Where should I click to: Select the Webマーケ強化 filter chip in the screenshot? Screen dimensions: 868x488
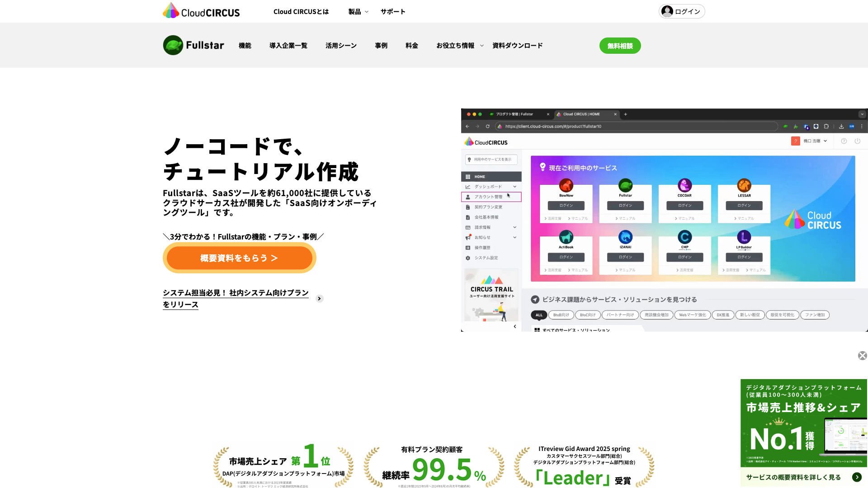click(692, 315)
